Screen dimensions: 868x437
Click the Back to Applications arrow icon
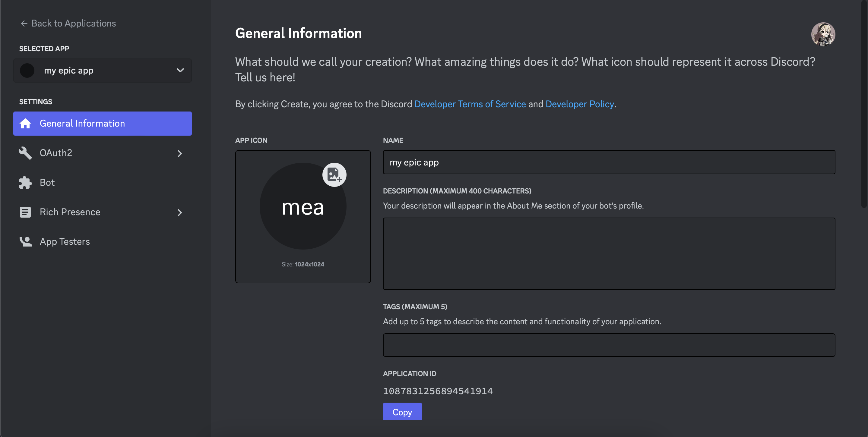point(24,24)
